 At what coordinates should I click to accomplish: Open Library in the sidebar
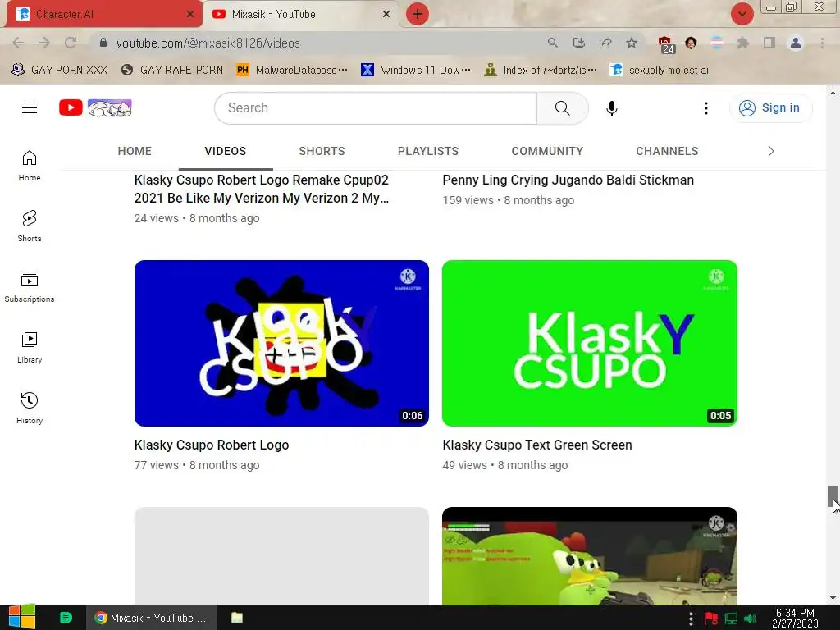click(30, 347)
